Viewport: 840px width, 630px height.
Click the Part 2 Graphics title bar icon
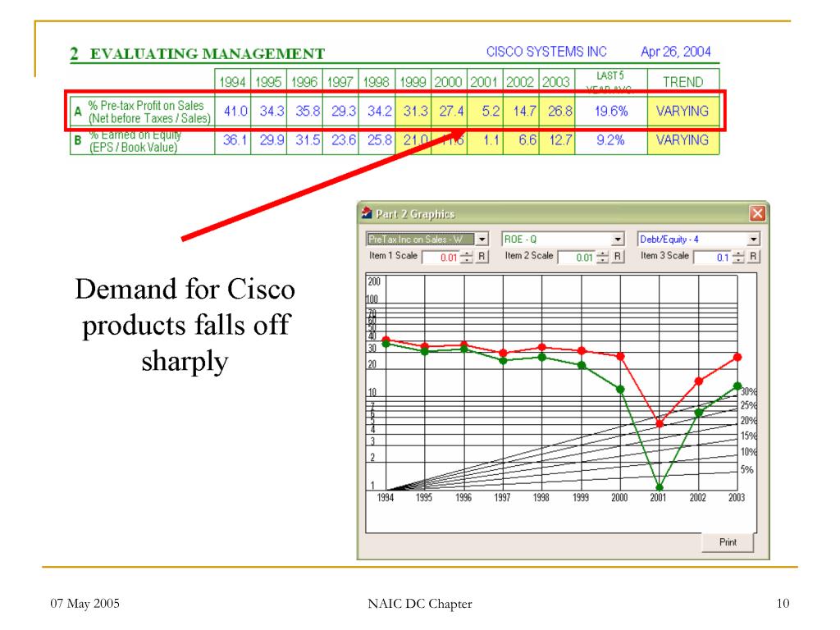coord(367,213)
